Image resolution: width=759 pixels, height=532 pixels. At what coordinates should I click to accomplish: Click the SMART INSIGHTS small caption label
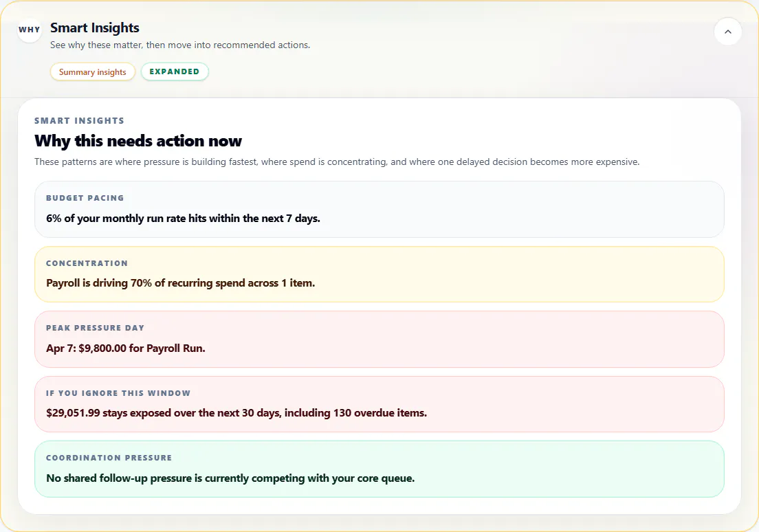click(x=79, y=120)
